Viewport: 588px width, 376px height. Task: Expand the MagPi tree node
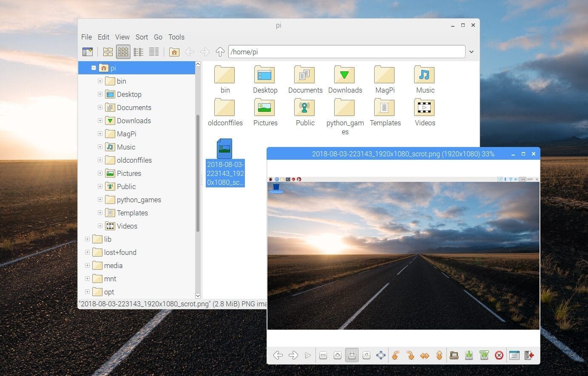click(100, 134)
